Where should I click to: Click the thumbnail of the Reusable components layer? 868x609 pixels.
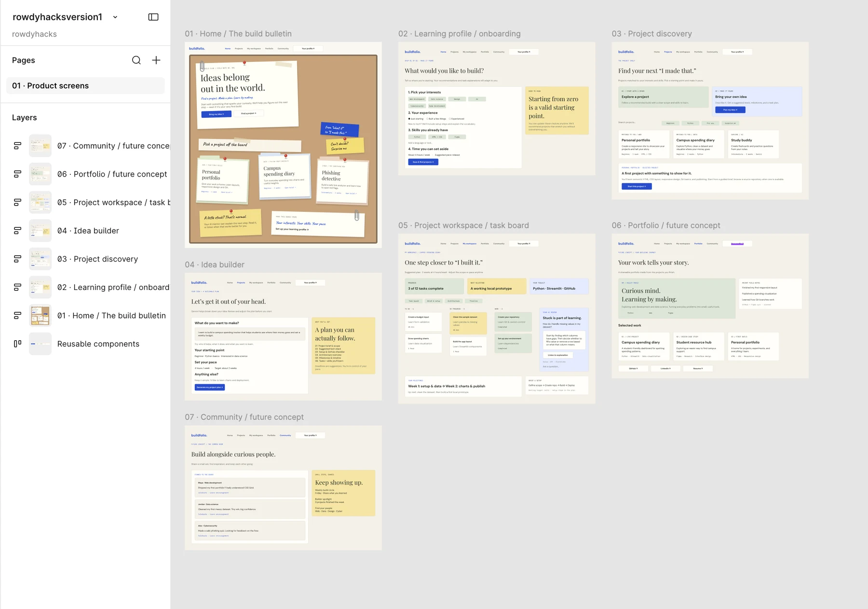click(x=40, y=344)
